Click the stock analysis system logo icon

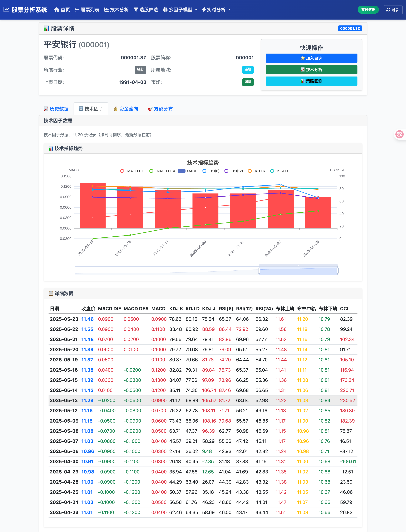coord(6,10)
